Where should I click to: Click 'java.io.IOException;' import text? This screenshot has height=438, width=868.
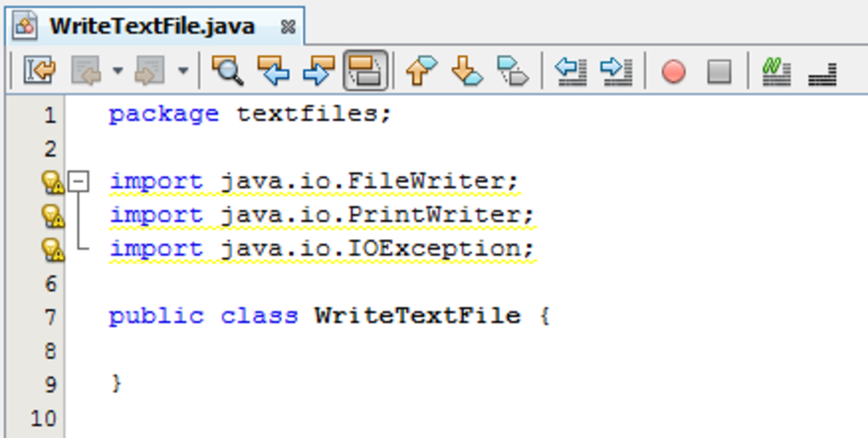click(378, 248)
